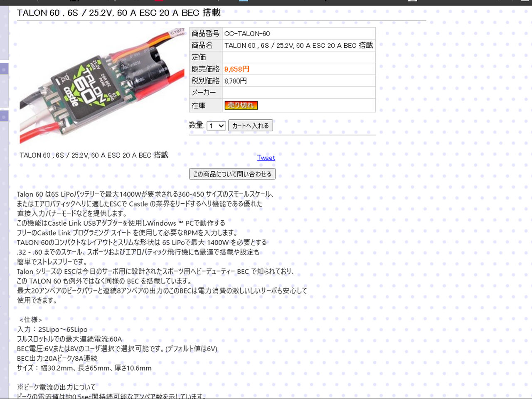The height and width of the screenshot is (399, 532).
Task: Click the Tweet link
Action: coord(266,158)
